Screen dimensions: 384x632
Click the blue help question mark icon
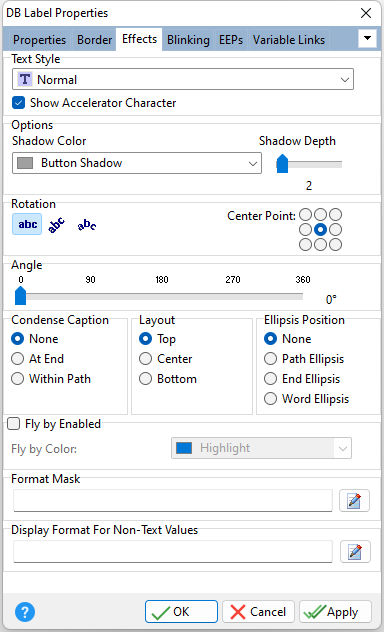25,612
